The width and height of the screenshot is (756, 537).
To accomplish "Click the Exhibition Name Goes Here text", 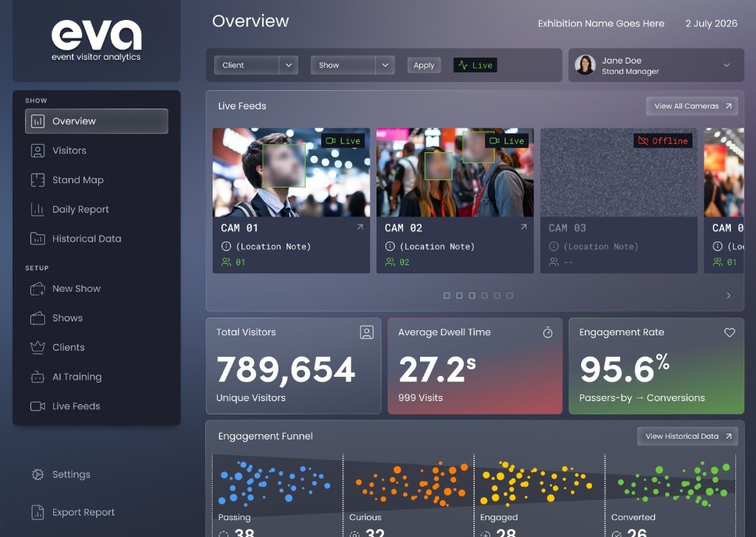I will click(601, 24).
